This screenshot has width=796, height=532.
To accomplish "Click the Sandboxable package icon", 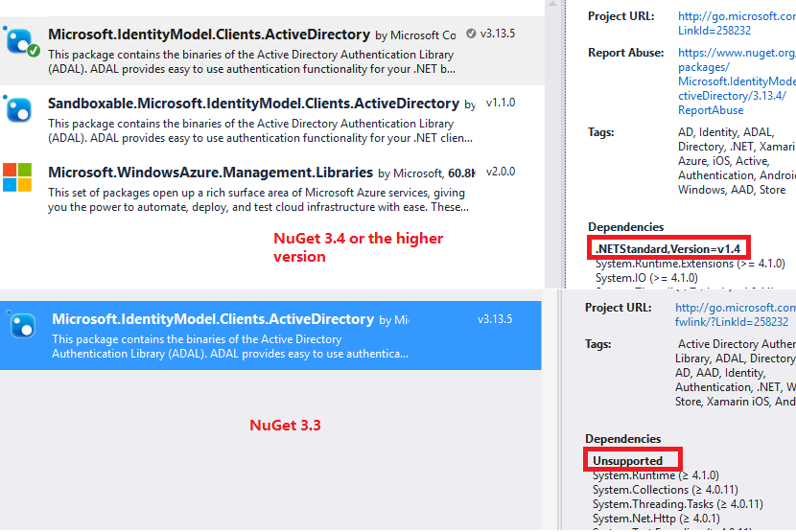I will tap(18, 108).
